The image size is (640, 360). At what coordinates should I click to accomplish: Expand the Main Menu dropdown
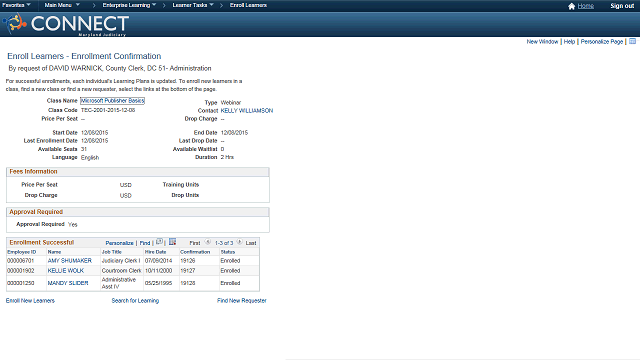click(62, 5)
